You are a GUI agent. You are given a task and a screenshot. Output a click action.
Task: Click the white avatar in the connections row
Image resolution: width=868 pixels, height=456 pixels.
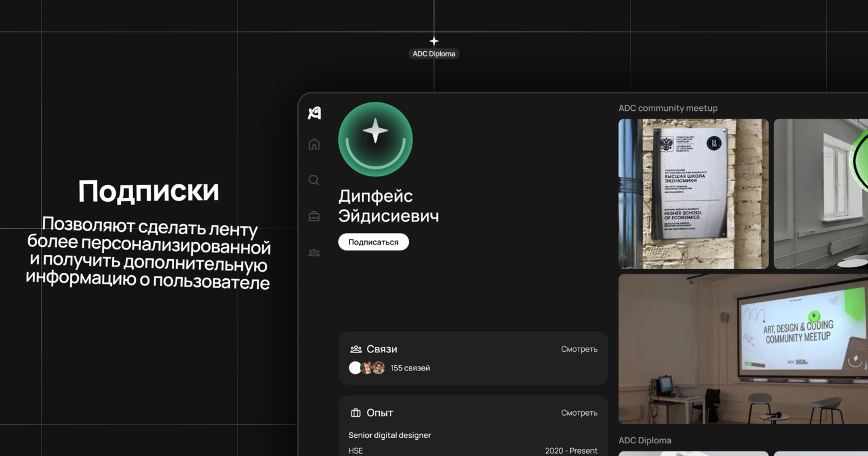click(355, 367)
